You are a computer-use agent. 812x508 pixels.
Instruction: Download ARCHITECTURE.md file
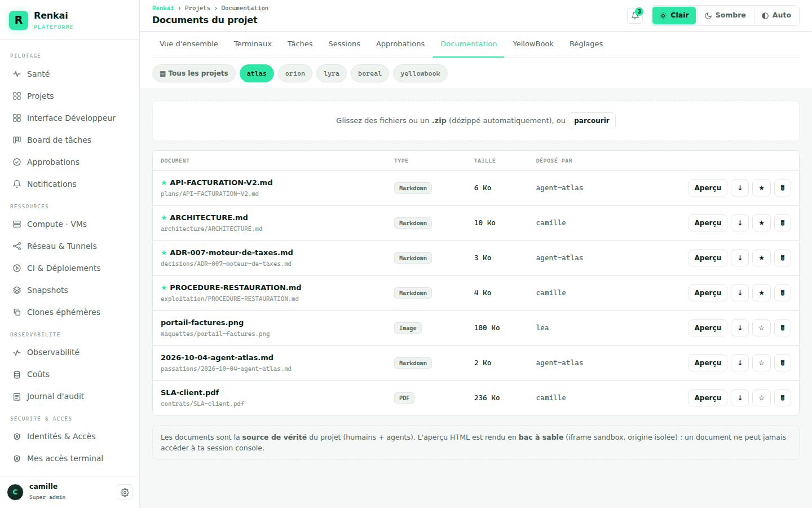pos(740,223)
